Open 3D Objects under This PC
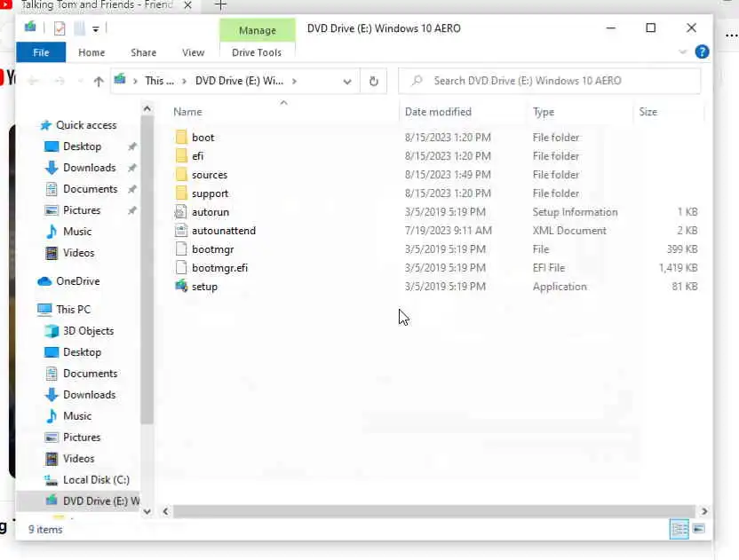This screenshot has width=739, height=560. 88,331
